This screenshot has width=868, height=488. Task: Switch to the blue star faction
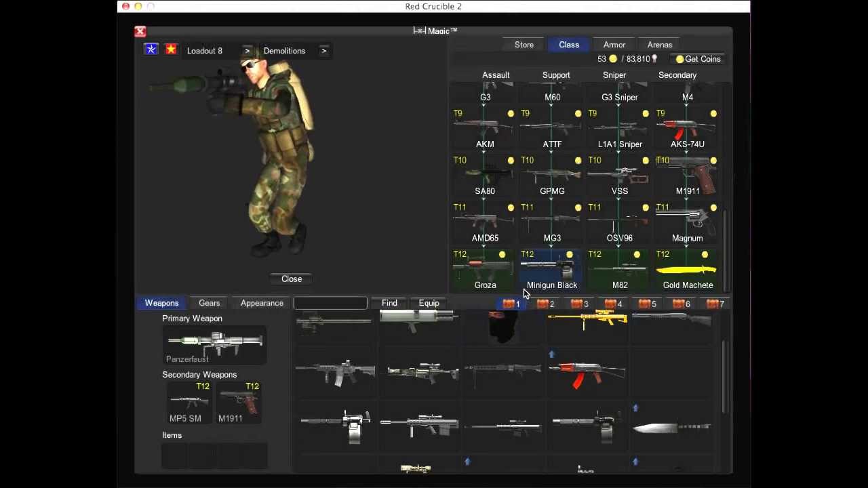tap(151, 50)
